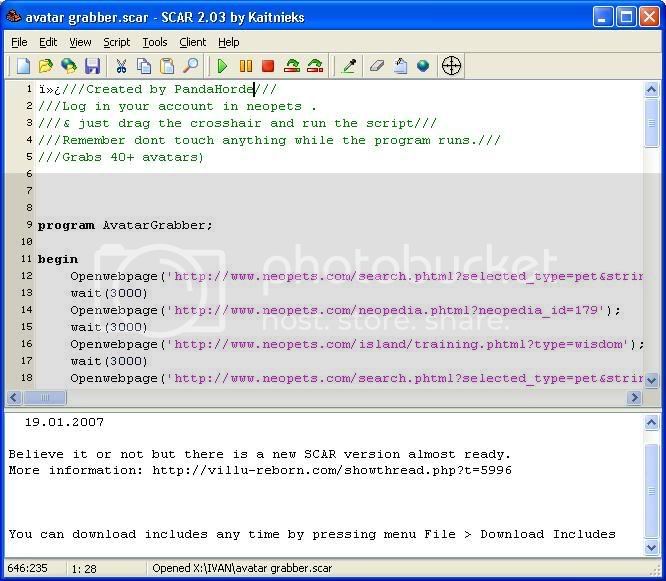This screenshot has width=666, height=581.
Task: Click the editor horizontal scrollbar right arrow
Action: point(634,397)
